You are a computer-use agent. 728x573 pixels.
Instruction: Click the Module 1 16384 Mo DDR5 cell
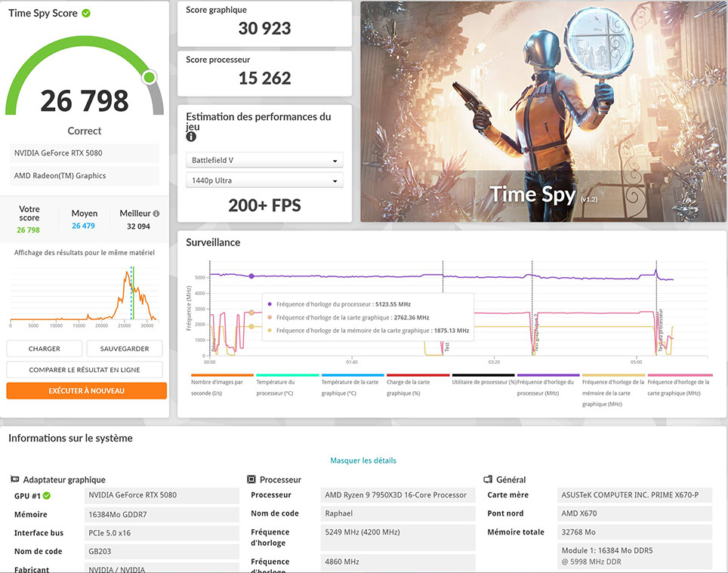coord(634,556)
